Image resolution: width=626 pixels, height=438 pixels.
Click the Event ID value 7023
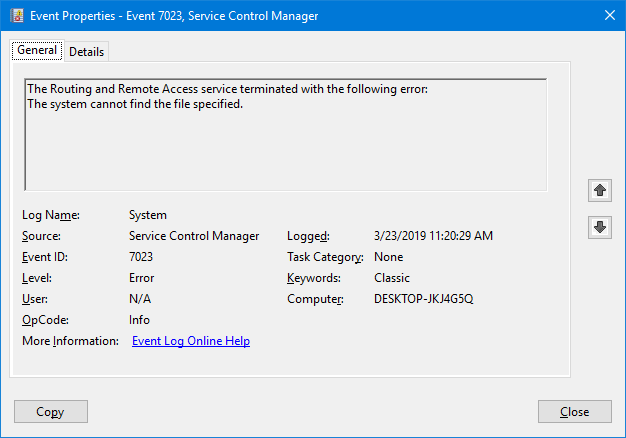click(141, 257)
